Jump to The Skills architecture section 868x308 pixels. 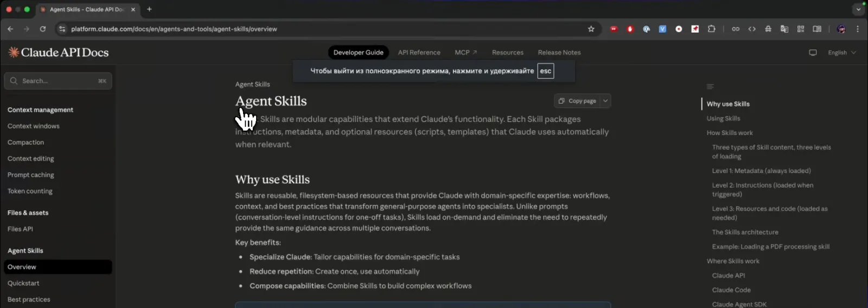(745, 232)
